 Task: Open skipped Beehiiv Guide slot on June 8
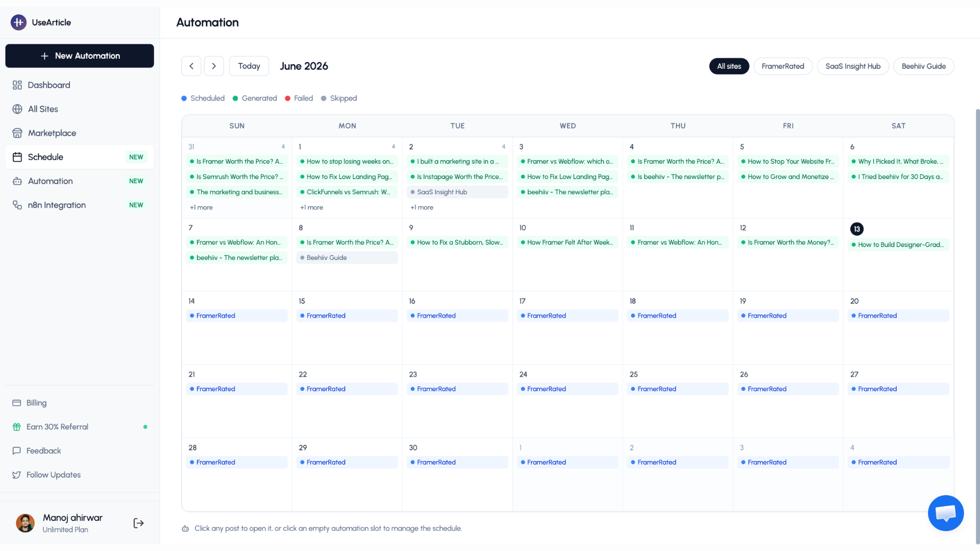348,258
